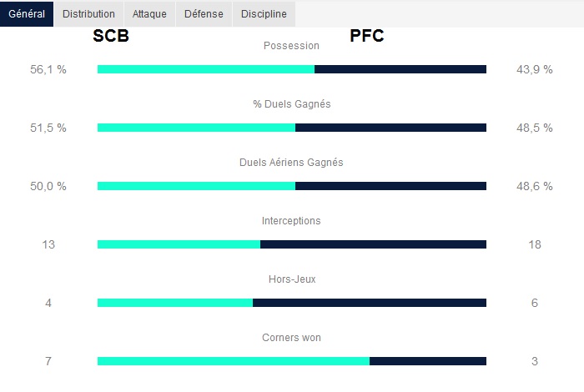584x392 pixels.
Task: Click the PFC team heading
Action: [367, 37]
